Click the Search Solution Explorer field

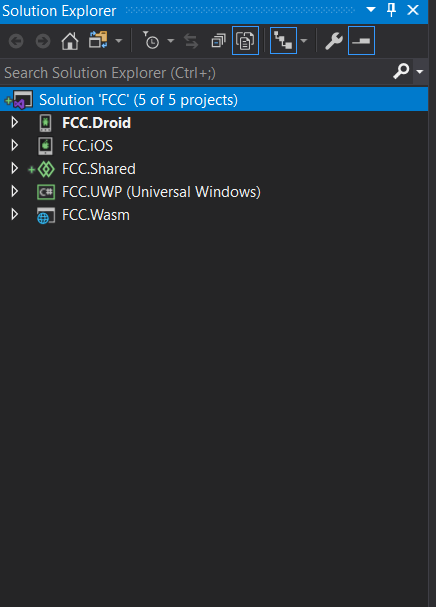pyautogui.click(x=206, y=72)
